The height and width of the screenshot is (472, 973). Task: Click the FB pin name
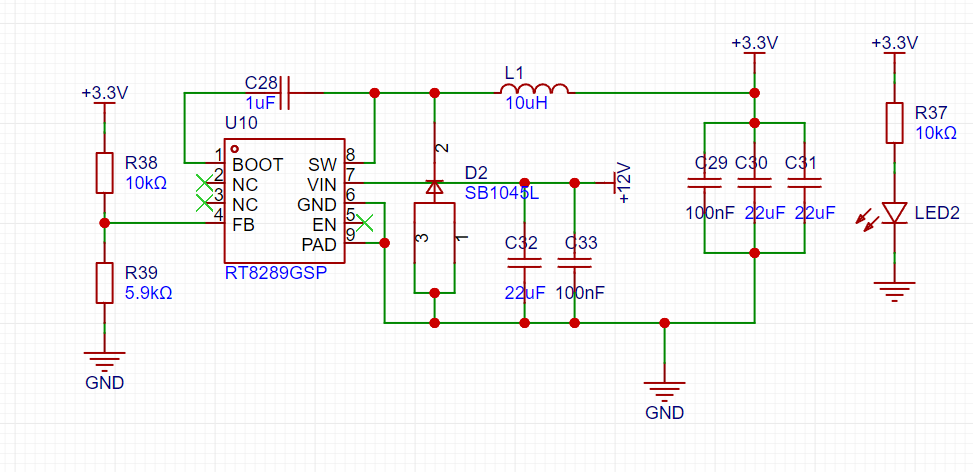coord(243,225)
